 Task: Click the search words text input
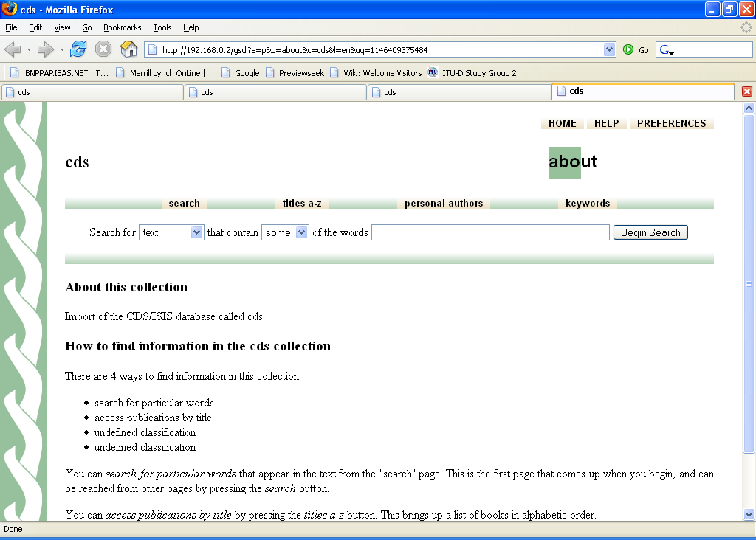[x=490, y=232]
